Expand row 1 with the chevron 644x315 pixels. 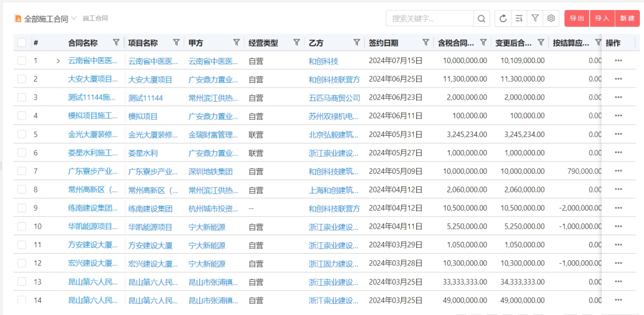click(x=58, y=61)
